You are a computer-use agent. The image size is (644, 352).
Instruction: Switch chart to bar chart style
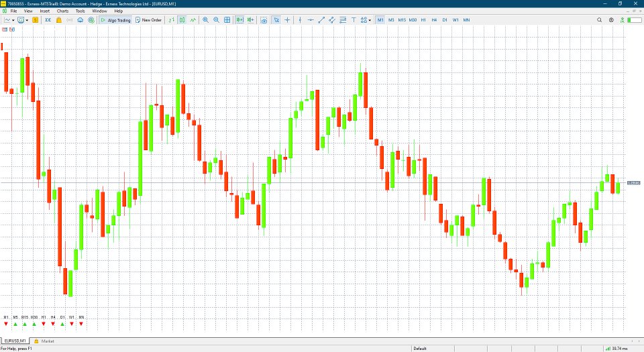171,19
